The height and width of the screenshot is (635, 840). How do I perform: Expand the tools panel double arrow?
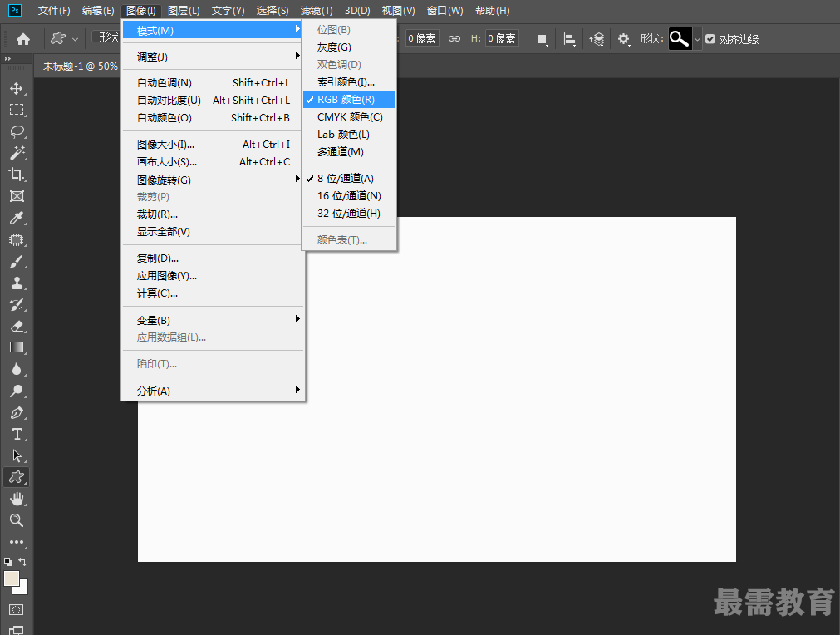tap(7, 58)
